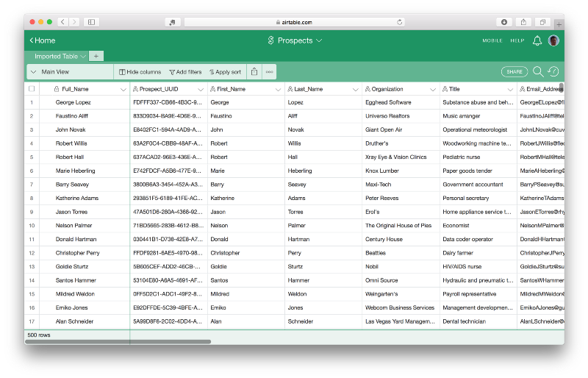This screenshot has height=378, width=588.
Task: Select the Giant Open Air cell
Action: tap(401, 129)
